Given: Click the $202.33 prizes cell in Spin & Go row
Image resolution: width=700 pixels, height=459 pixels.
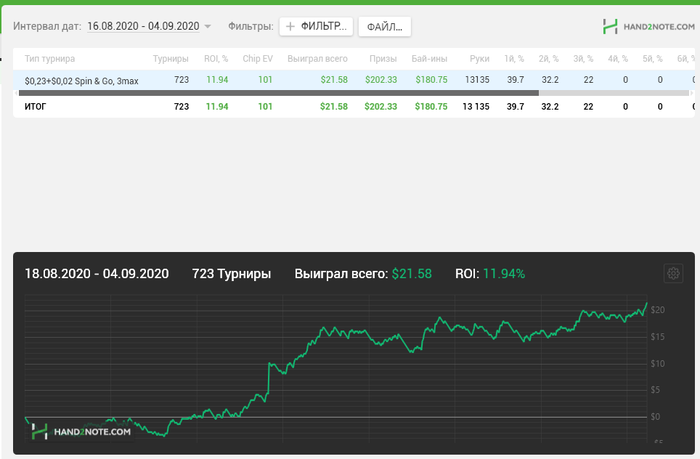Looking at the screenshot, I should coord(381,80).
